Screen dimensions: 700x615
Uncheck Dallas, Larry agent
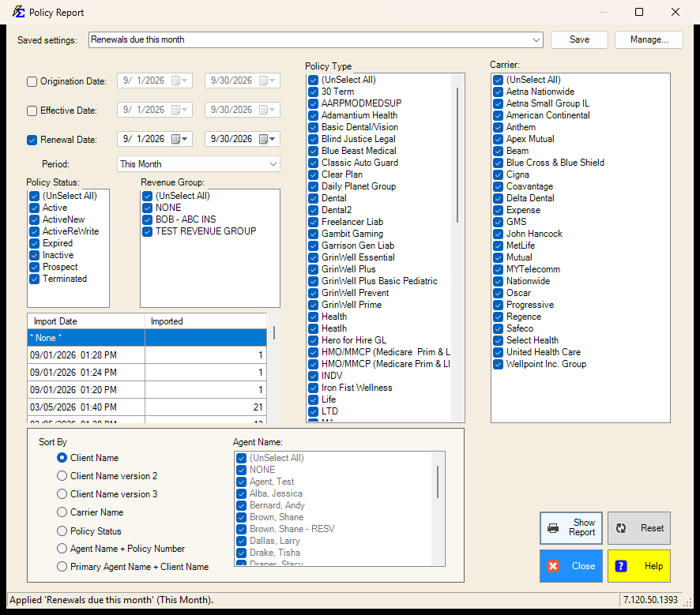click(242, 541)
